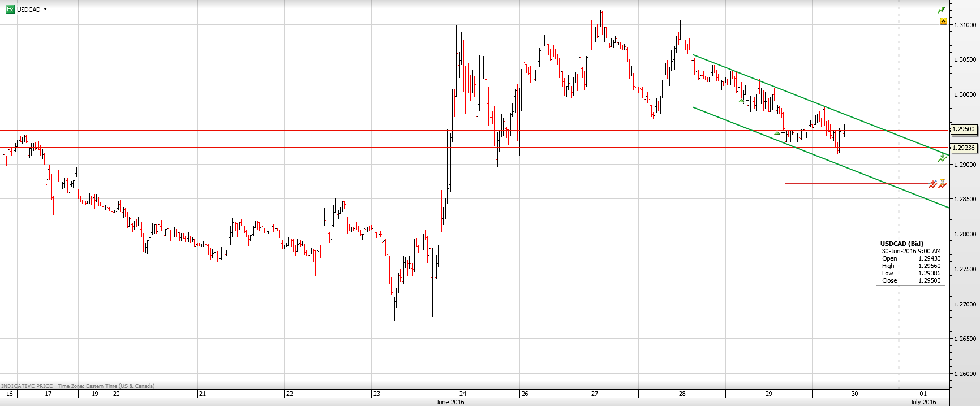980x406 pixels.
Task: Click the green trade marker triangle near 1.30000
Action: coord(741,101)
